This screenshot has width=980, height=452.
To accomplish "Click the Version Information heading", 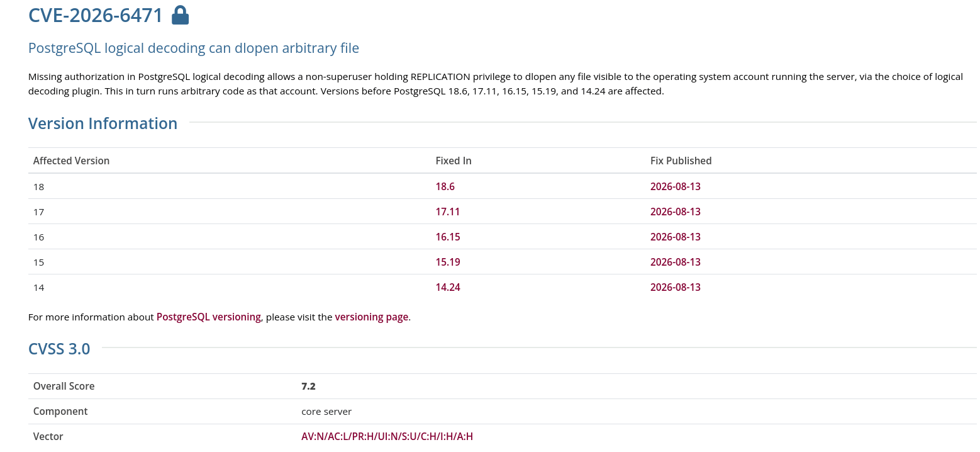I will pos(103,123).
